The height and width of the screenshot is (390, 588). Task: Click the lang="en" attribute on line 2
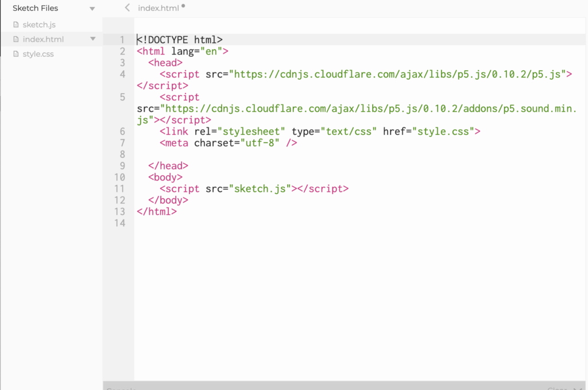click(x=197, y=51)
